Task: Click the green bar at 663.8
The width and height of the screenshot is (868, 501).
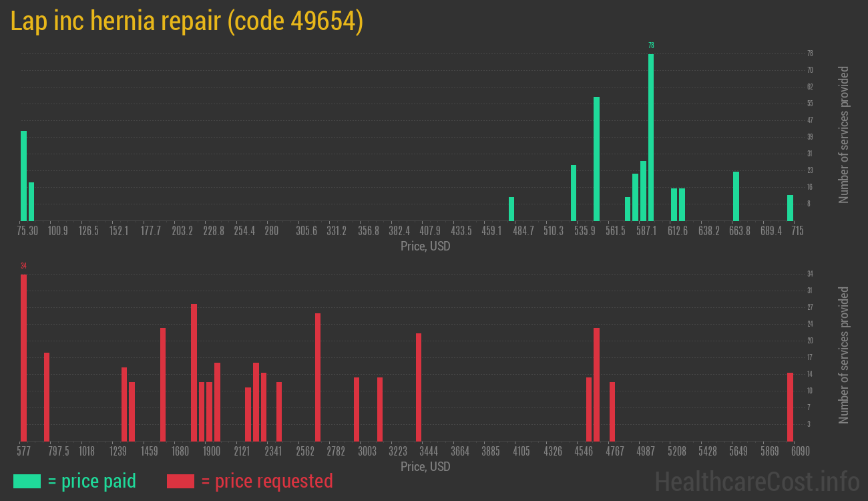Action: tap(736, 196)
